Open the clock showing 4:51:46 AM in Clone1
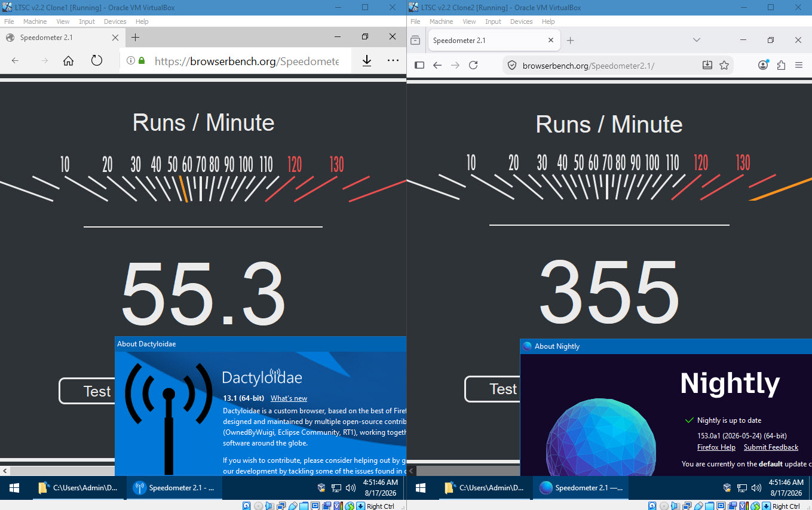Viewport: 812px width, 510px height. [x=379, y=488]
